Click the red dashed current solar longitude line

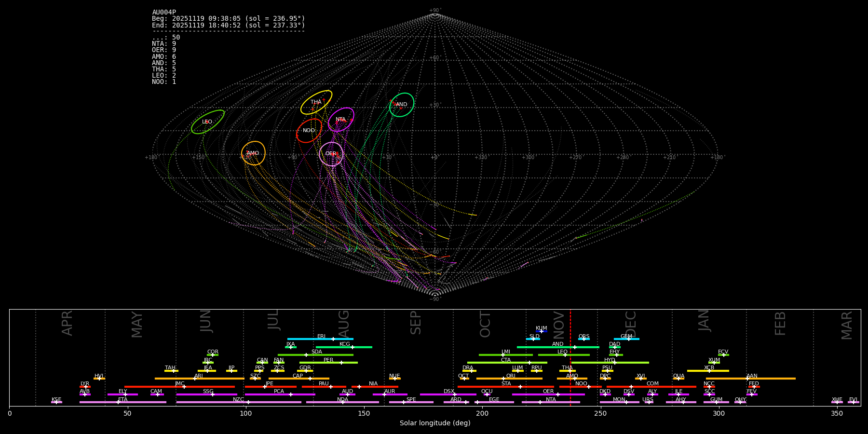point(570,357)
